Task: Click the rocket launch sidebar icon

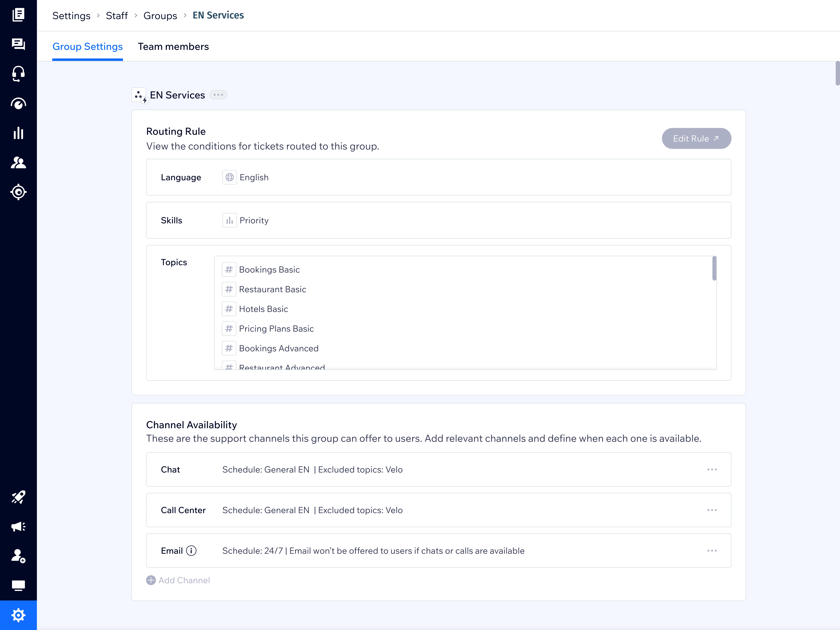Action: click(x=18, y=497)
